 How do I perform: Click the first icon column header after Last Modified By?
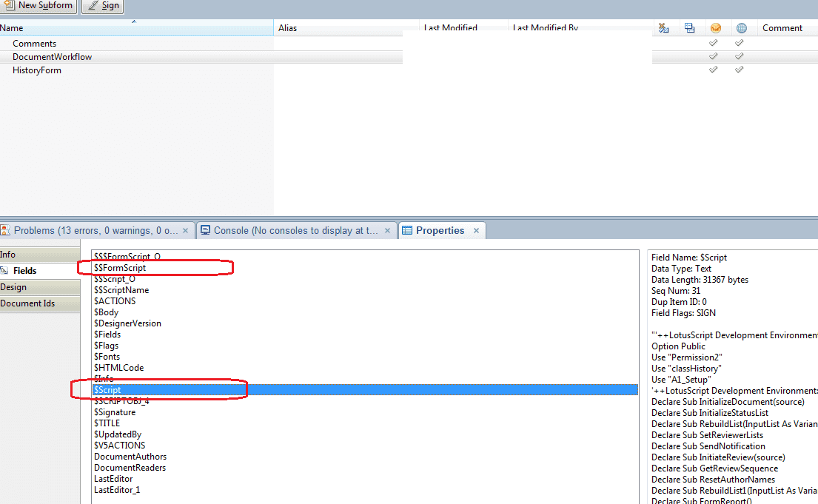[663, 28]
